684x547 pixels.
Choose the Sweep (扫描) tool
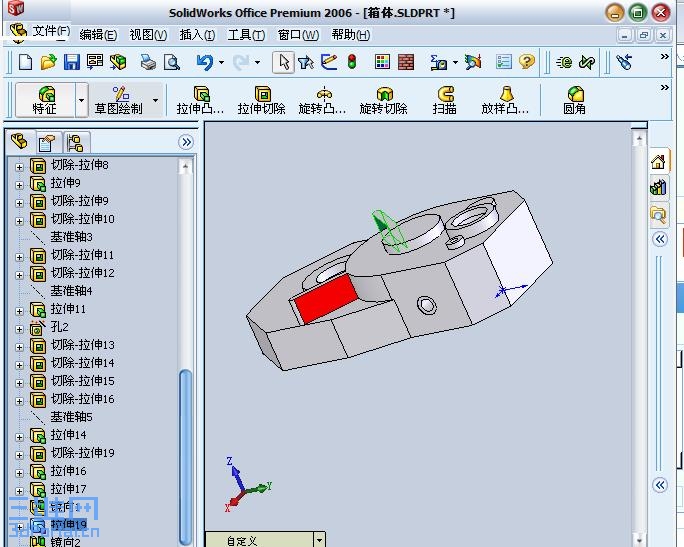point(445,100)
